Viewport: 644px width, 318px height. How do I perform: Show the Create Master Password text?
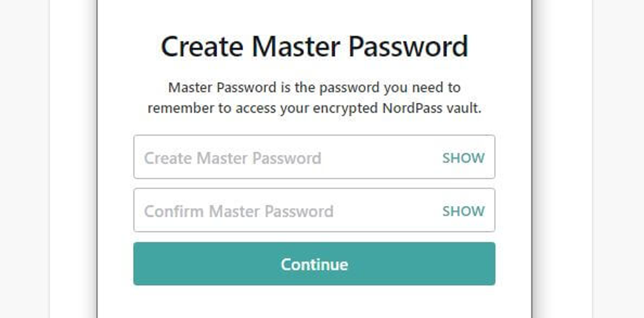pyautogui.click(x=463, y=158)
